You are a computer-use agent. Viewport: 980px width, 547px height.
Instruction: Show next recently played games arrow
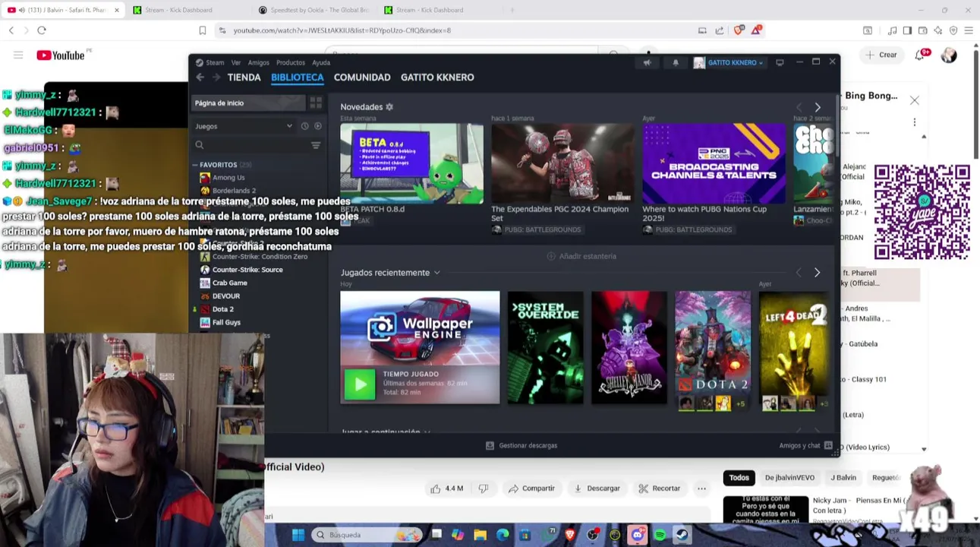(818, 273)
